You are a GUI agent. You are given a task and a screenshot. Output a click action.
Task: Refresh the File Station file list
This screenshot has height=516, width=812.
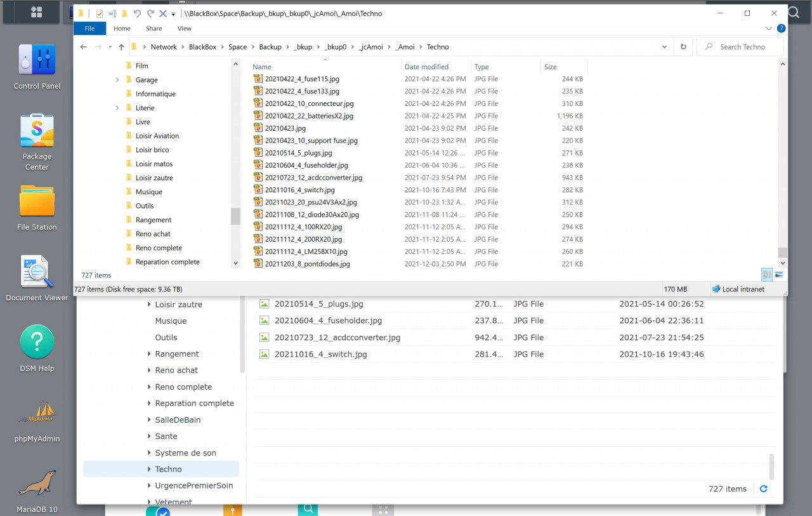[x=764, y=489]
